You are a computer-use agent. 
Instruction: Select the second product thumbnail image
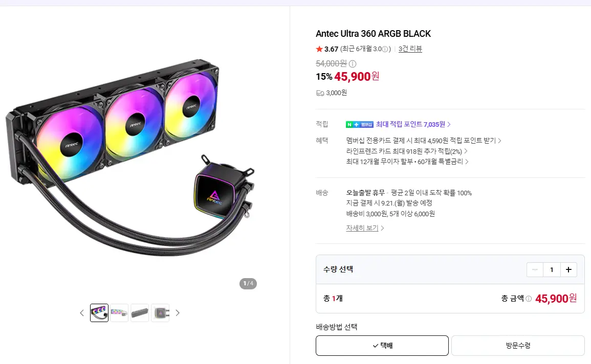pyautogui.click(x=120, y=313)
